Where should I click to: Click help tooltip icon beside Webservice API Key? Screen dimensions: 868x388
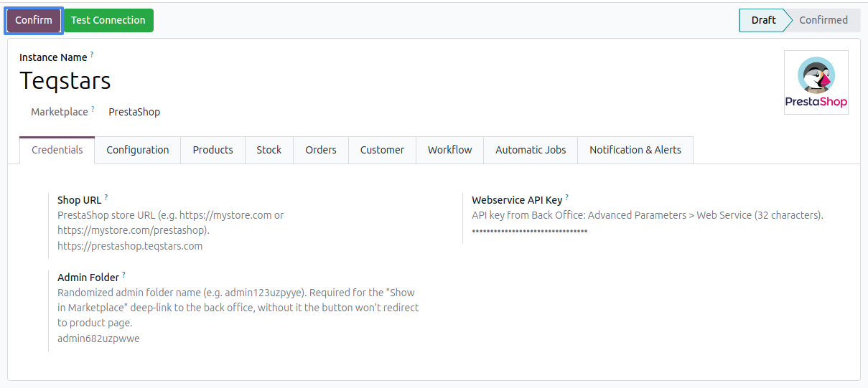tap(567, 197)
